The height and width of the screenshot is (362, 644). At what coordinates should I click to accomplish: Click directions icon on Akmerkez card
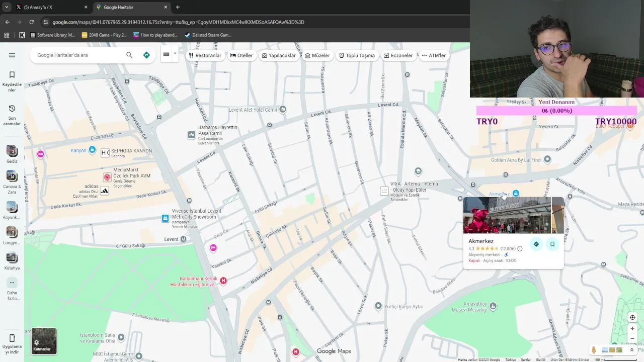536,244
